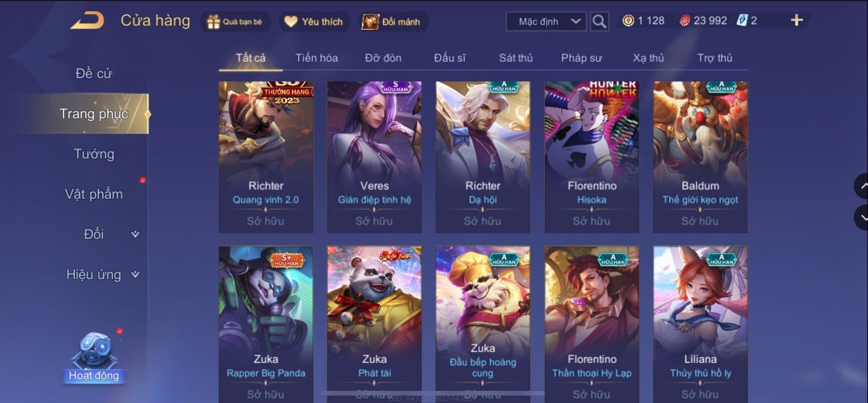Click the gold coin currency icon
The image size is (868, 403).
[x=628, y=21]
